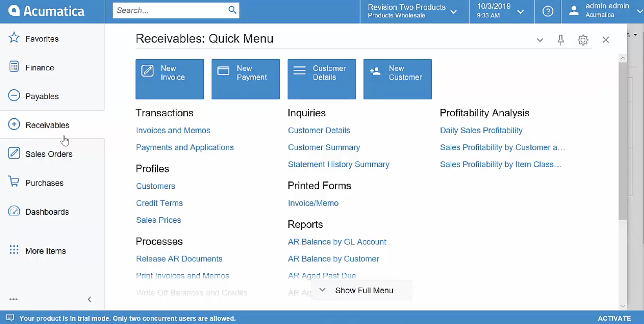Open the help question mark icon
Viewport: 644px width, 324px height.
tap(547, 11)
